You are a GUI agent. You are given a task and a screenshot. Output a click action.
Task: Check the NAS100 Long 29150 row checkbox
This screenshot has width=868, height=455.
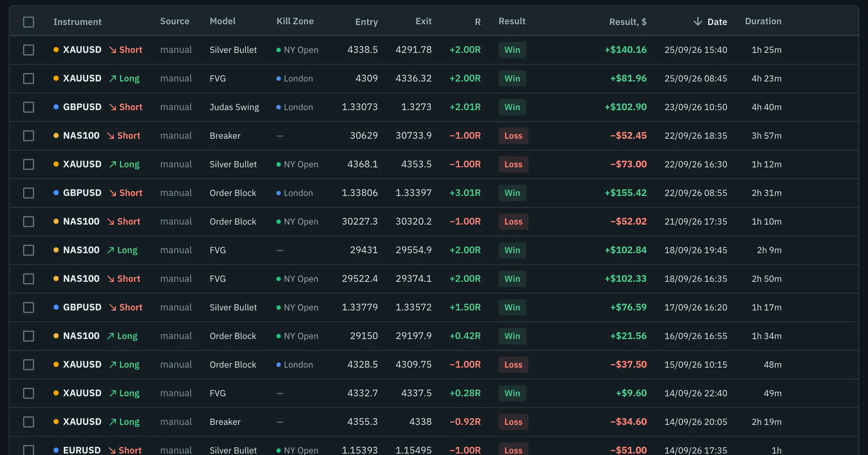pos(29,336)
